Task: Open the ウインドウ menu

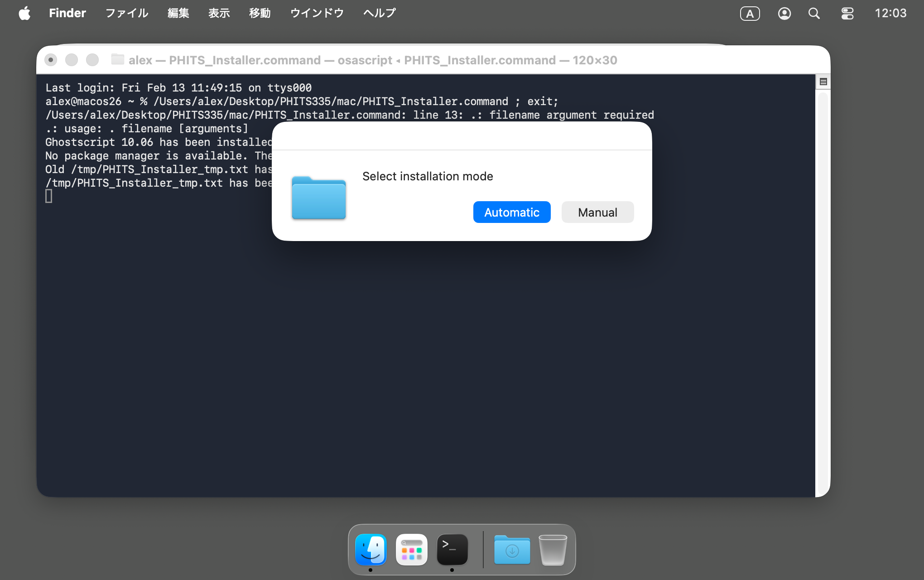Action: coord(317,13)
